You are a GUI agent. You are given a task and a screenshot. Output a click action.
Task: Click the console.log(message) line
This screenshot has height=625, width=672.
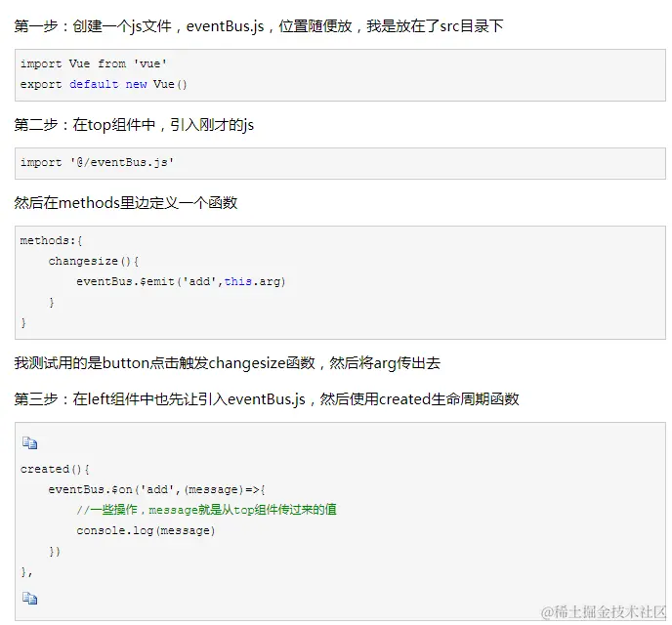tap(146, 530)
